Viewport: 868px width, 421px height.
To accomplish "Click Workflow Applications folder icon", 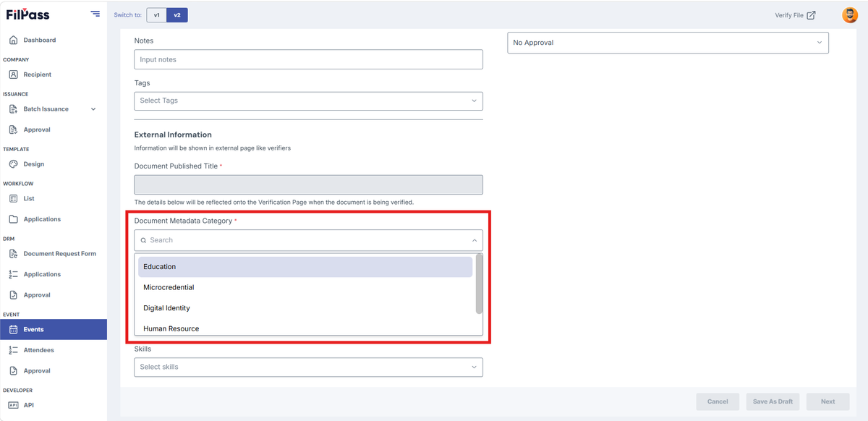I will click(13, 219).
